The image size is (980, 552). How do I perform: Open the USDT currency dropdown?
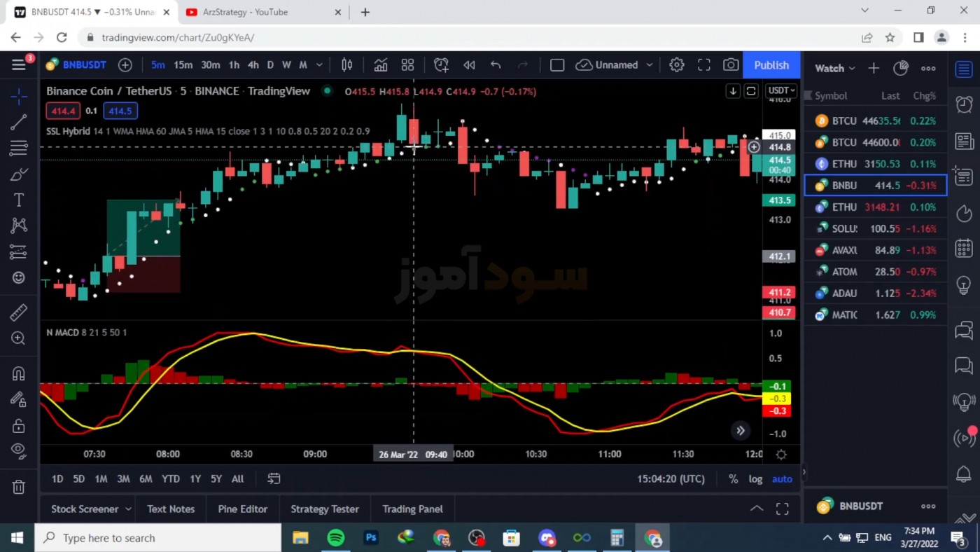[781, 91]
